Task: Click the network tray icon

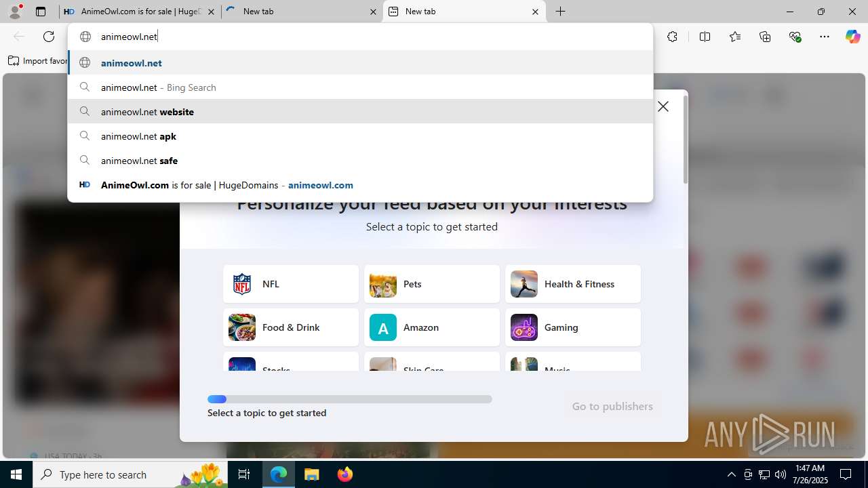Action: [764, 474]
